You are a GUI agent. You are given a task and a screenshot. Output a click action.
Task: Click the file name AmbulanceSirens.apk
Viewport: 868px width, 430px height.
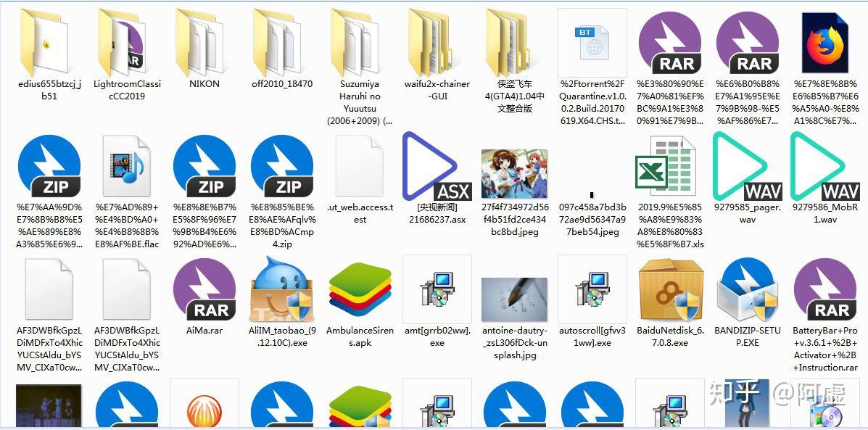[x=360, y=336]
